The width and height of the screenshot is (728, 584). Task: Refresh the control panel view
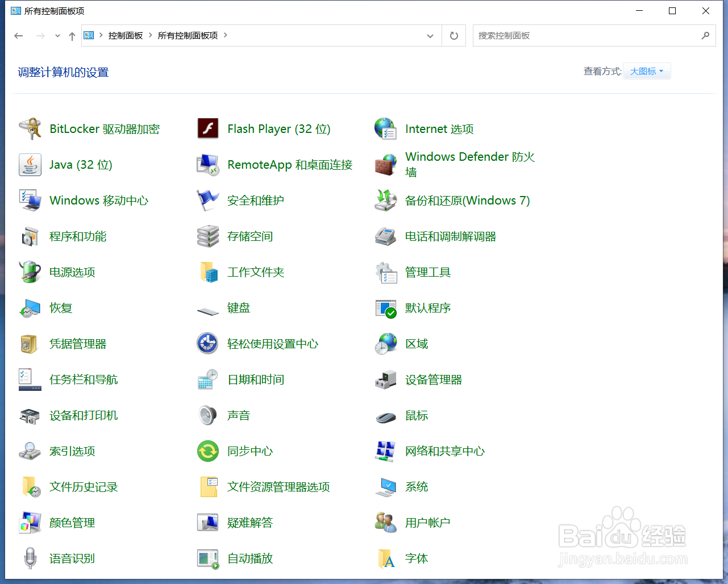(454, 36)
